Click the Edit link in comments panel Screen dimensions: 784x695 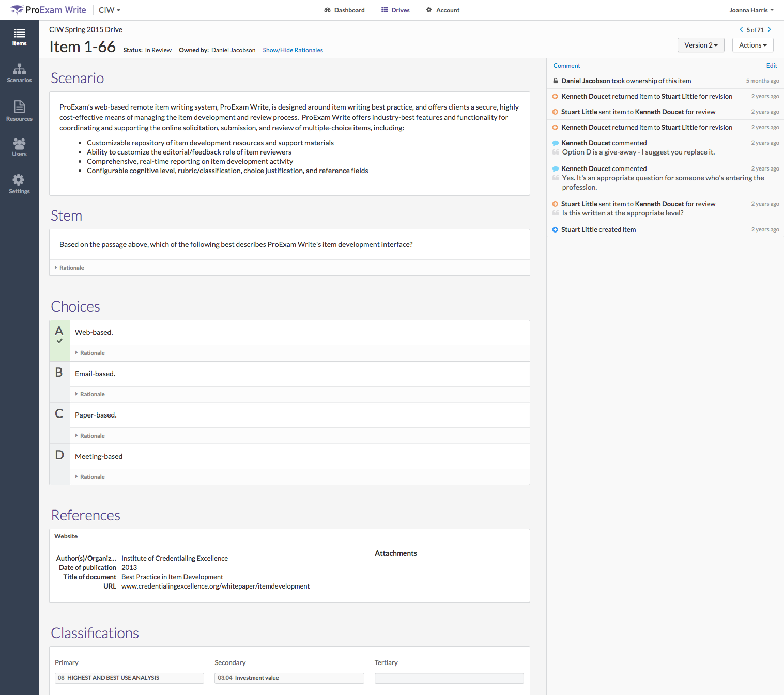[772, 66]
